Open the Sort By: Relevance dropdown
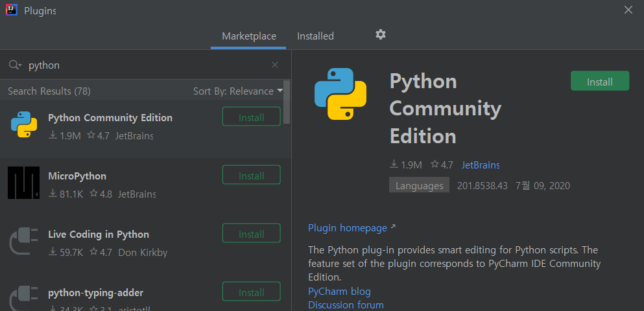The image size is (644, 311). (238, 91)
